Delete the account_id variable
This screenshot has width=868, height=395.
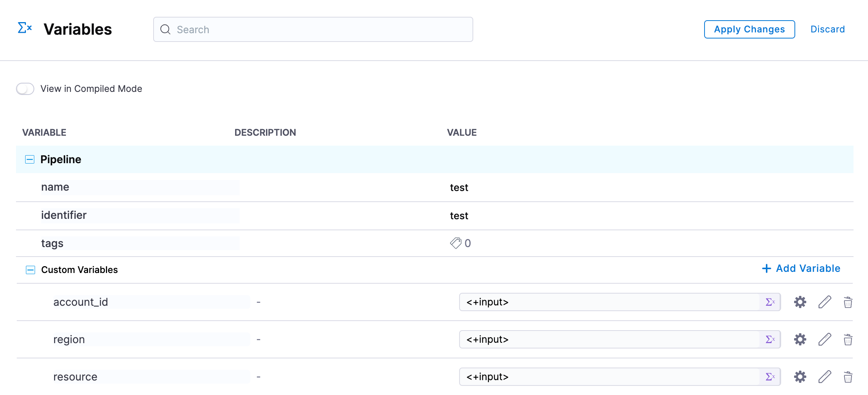[848, 302]
